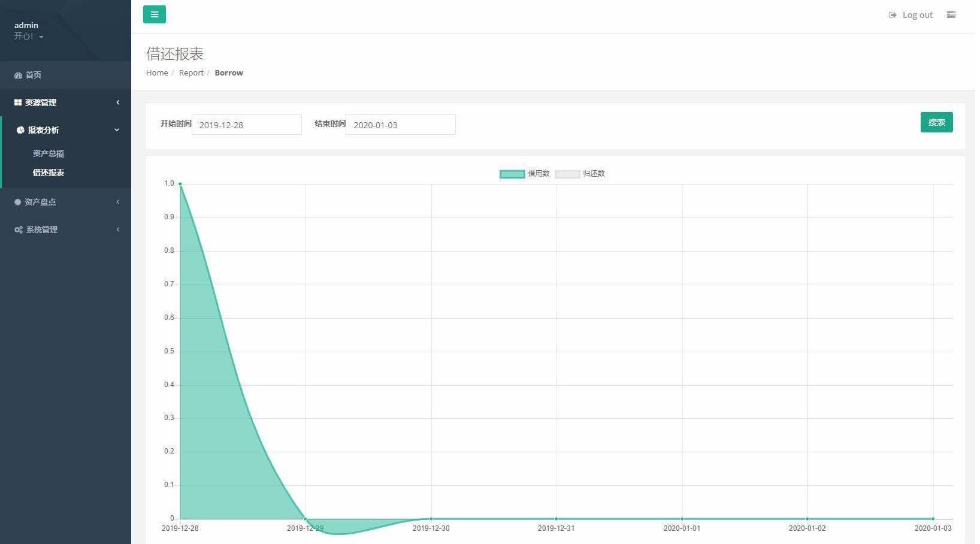Click the 2019-12-31 axis label

(x=556, y=528)
